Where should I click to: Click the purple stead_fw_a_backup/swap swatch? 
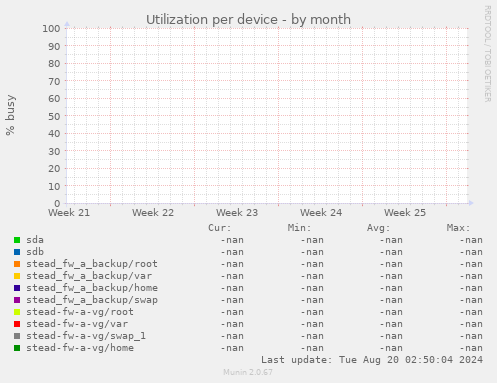point(17,300)
